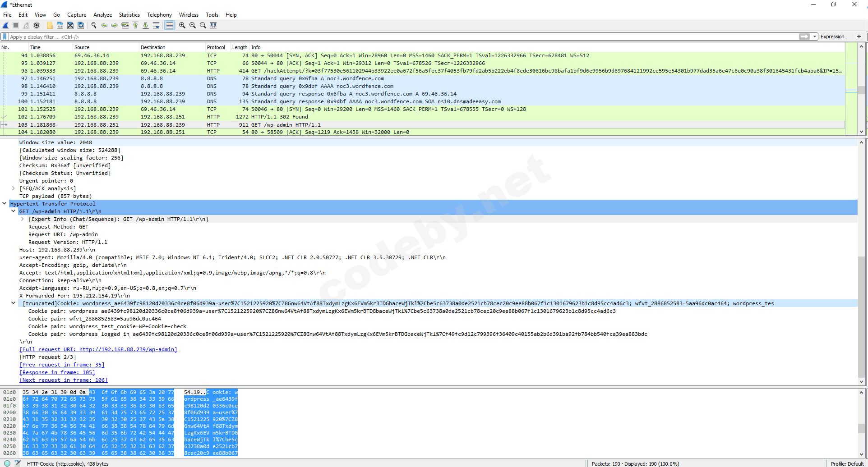The width and height of the screenshot is (868, 467).
Task: Sort packets by the Length column
Action: (240, 47)
